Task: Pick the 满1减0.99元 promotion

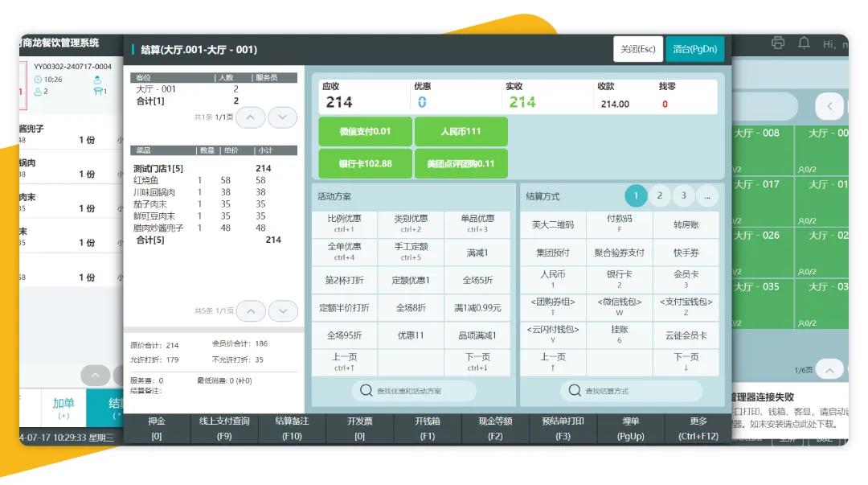Action: [x=477, y=307]
